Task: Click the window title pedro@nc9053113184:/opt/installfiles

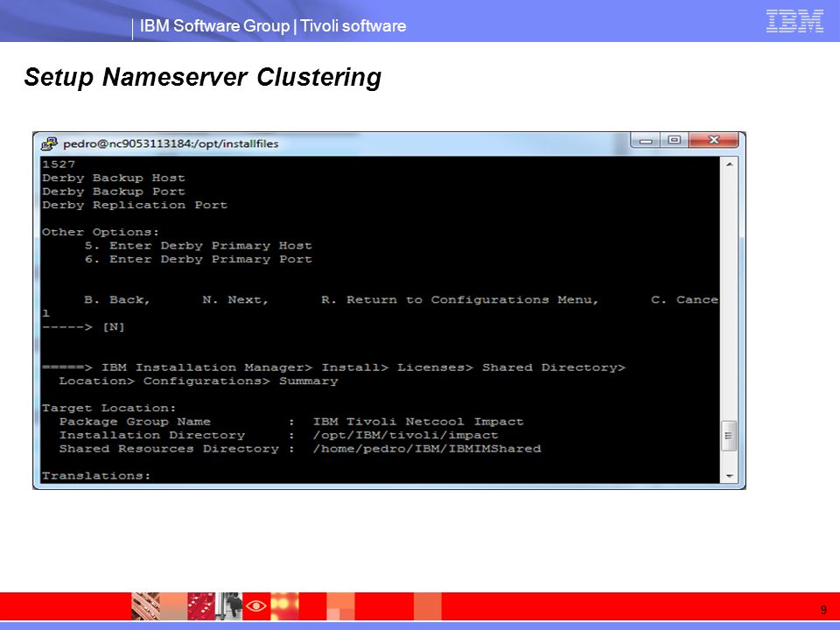Action: [x=171, y=143]
